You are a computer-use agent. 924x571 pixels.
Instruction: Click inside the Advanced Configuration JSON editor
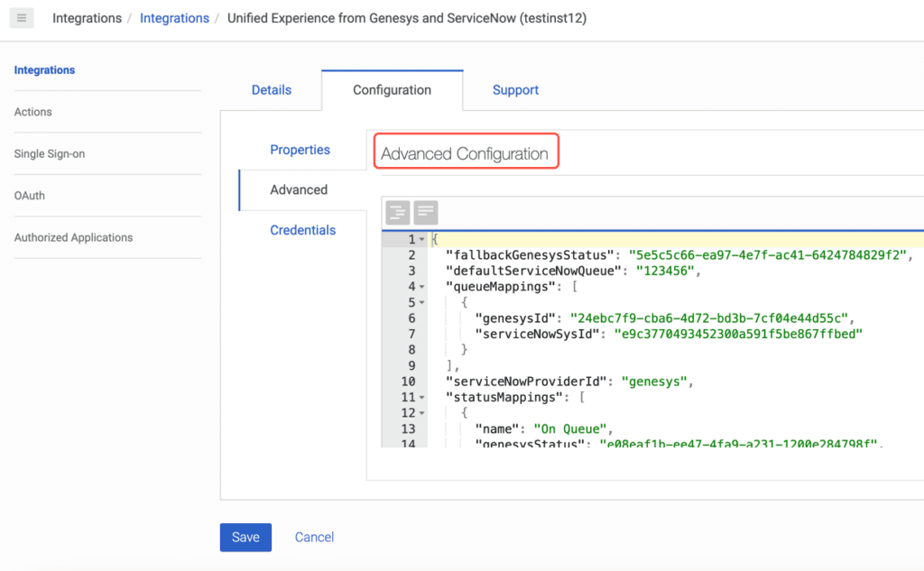click(632, 334)
